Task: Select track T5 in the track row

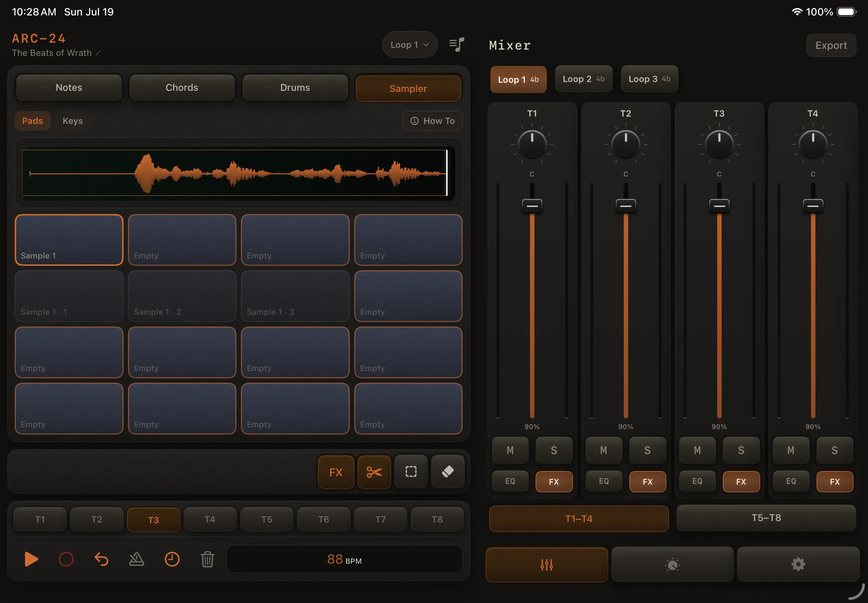Action: [x=267, y=519]
